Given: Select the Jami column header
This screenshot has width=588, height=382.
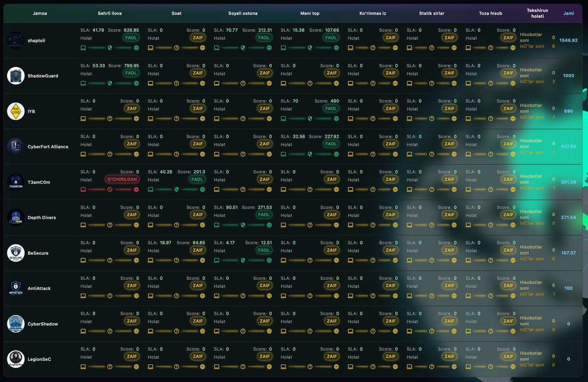Looking at the screenshot, I should pos(569,13).
